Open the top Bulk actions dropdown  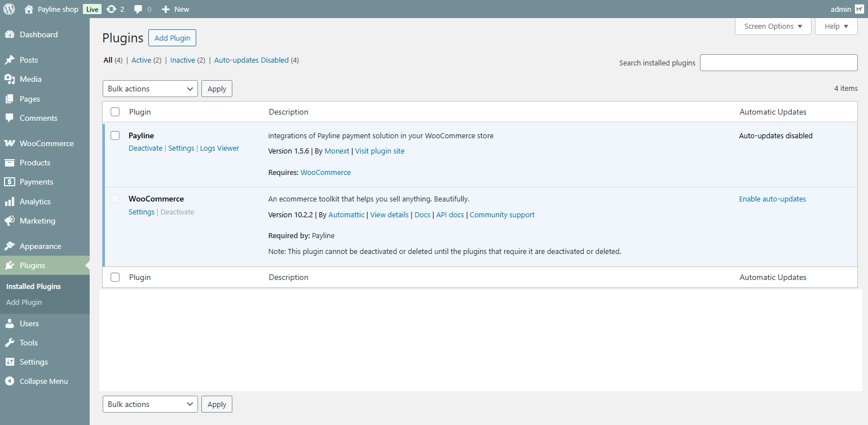coord(150,89)
